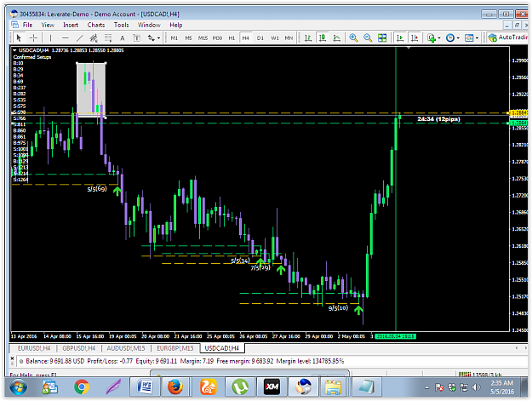
Task: Click the 9/5(10) setup label
Action: [x=338, y=307]
